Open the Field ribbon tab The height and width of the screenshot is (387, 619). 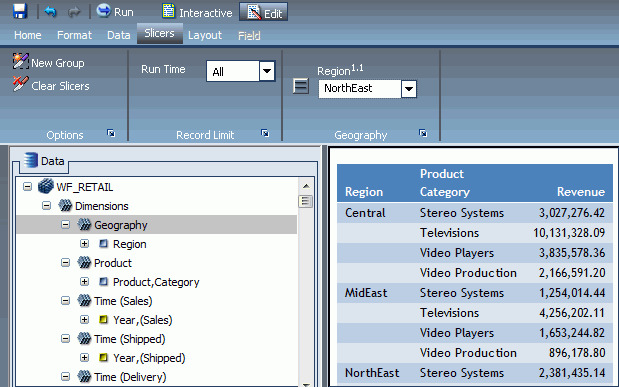point(249,36)
